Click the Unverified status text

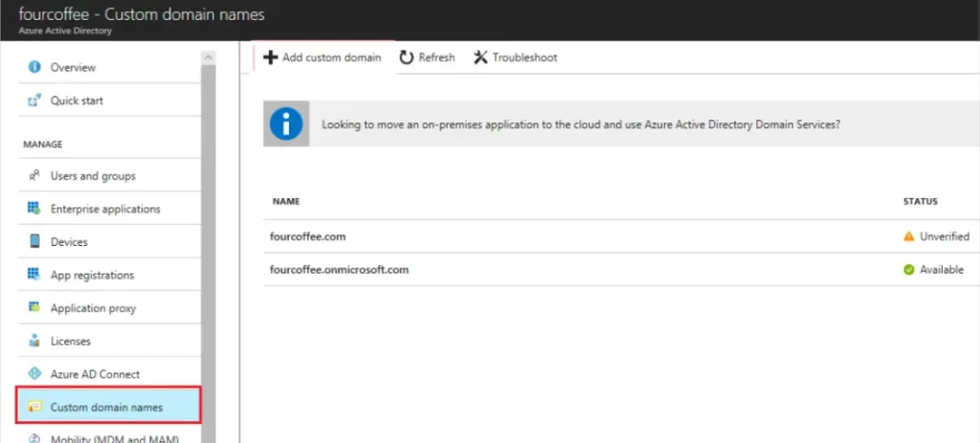(x=945, y=236)
